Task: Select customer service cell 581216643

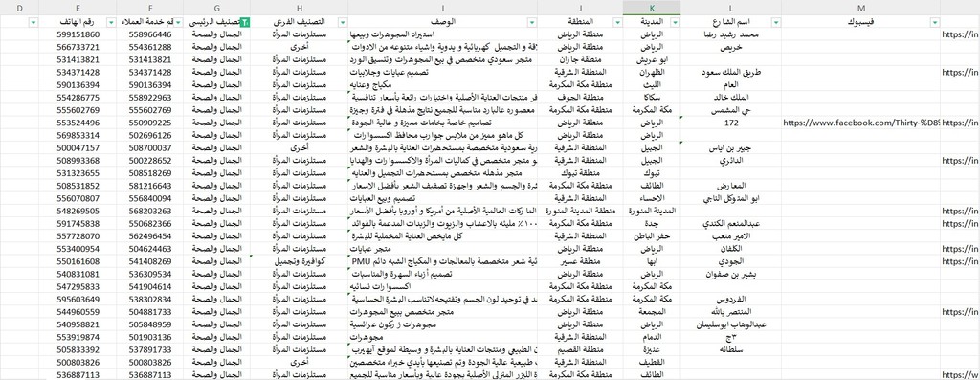Action: [x=150, y=186]
